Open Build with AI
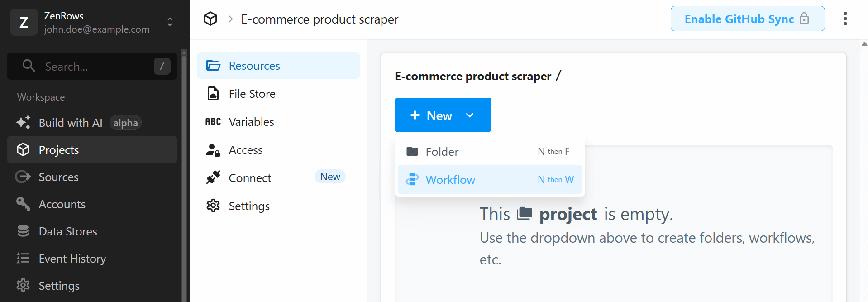 [92, 123]
